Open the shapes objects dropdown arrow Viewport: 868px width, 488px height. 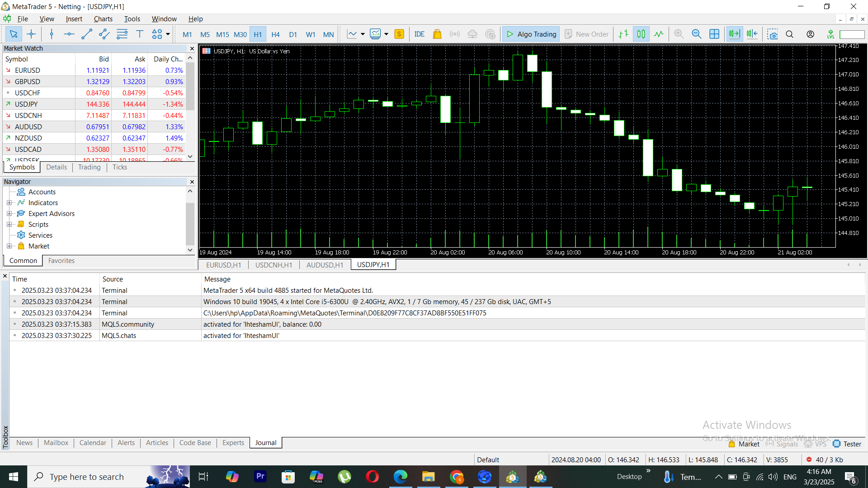pos(168,34)
